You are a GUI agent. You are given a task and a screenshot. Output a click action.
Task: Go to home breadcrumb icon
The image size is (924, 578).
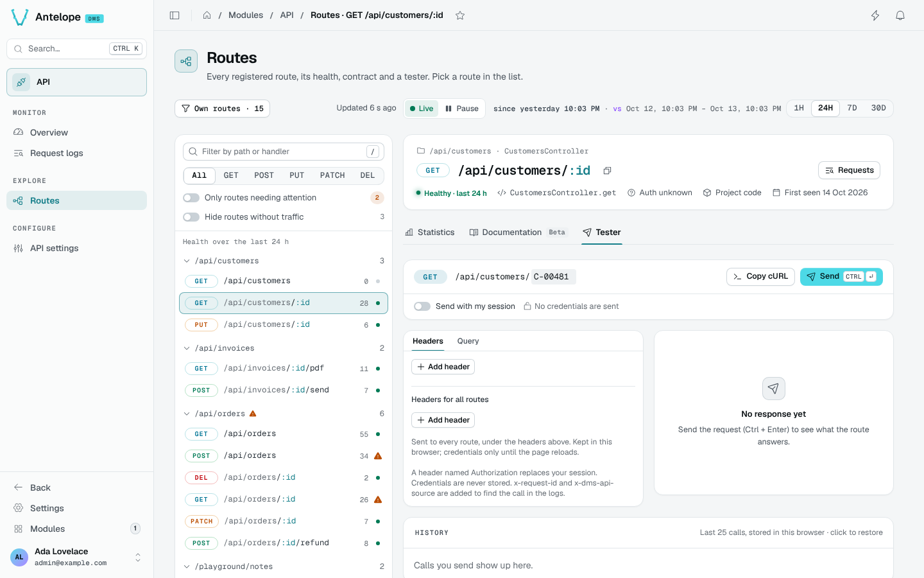(x=207, y=15)
